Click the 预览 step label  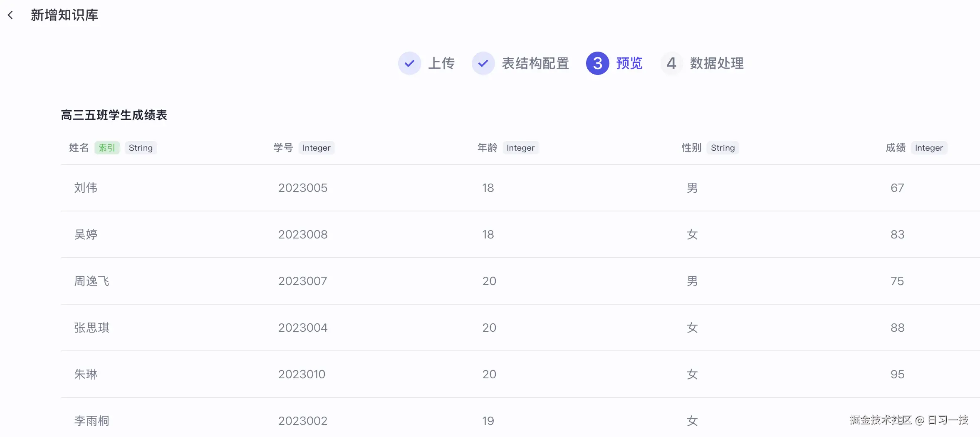click(x=629, y=63)
